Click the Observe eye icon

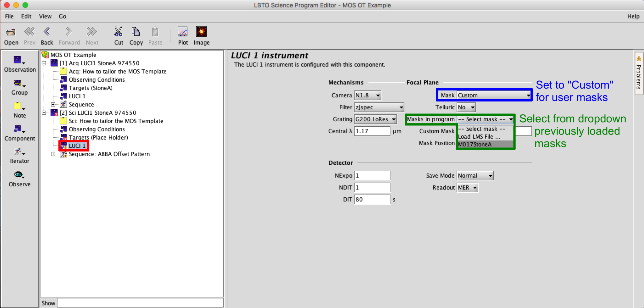[x=19, y=175]
